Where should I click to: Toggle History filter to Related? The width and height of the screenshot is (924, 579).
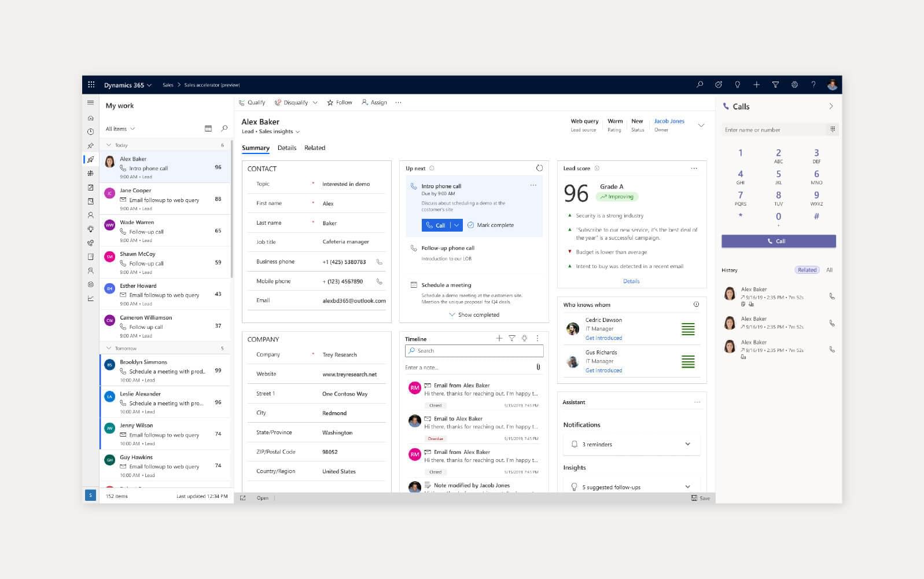pyautogui.click(x=807, y=270)
